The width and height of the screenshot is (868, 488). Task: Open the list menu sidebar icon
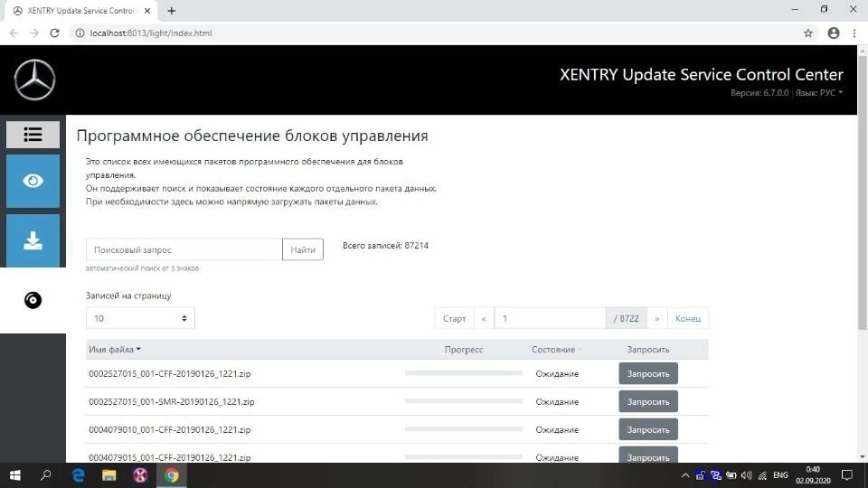tap(33, 135)
